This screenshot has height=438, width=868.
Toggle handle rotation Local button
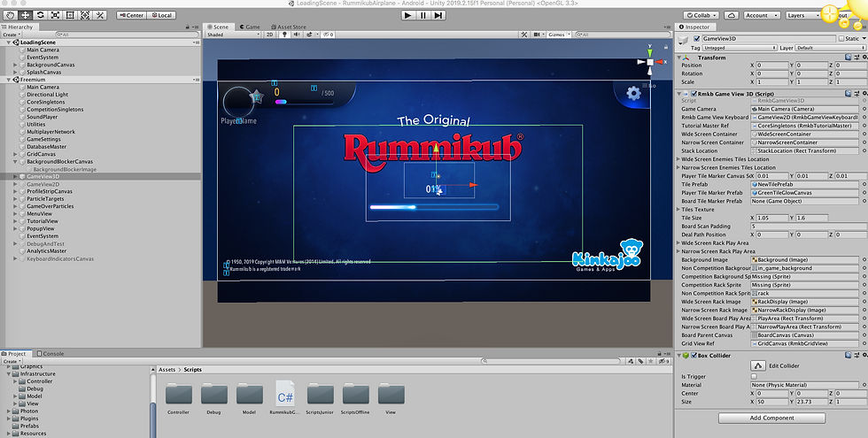[161, 15]
